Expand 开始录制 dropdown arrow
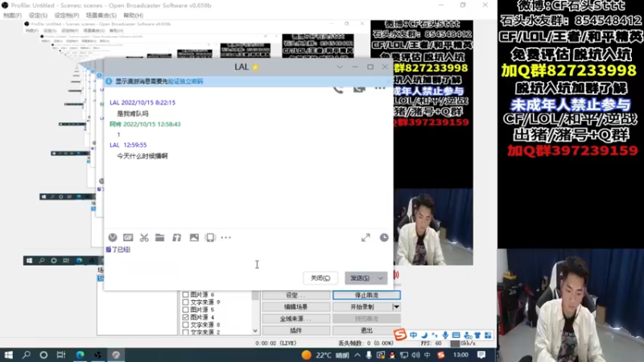 [x=396, y=306]
